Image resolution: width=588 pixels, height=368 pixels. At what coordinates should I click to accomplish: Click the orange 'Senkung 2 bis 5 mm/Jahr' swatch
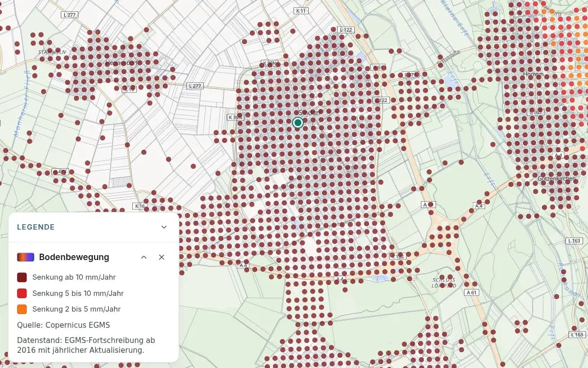pos(22,309)
